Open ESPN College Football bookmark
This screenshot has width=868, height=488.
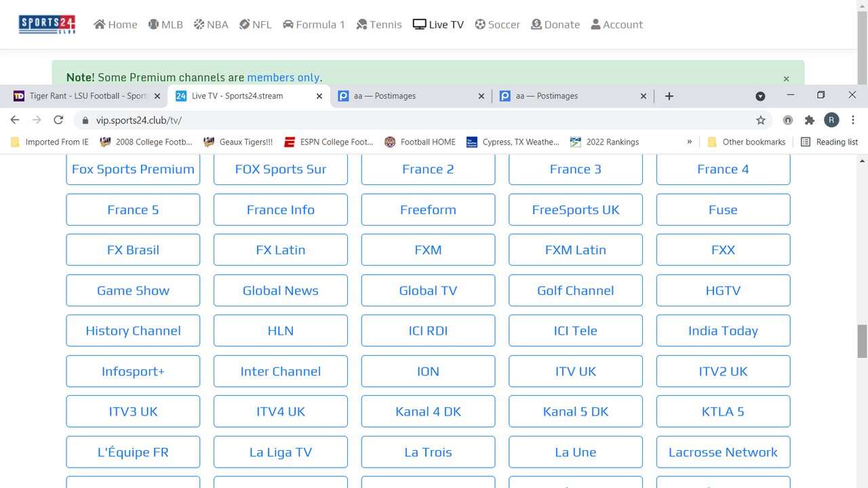tap(329, 142)
